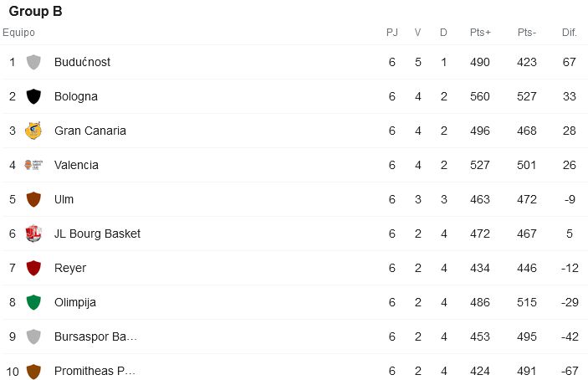Click the brown Promitheas shield icon
The height and width of the screenshot is (380, 588).
click(33, 371)
